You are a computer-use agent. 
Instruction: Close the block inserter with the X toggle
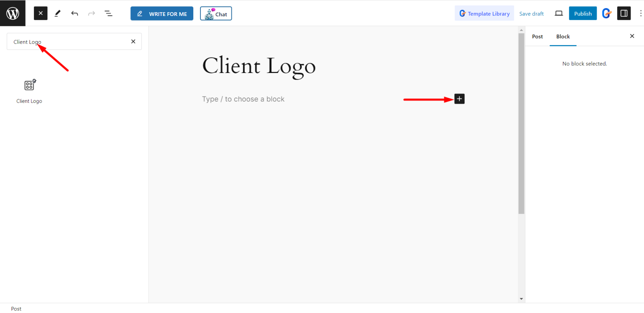pos(40,13)
